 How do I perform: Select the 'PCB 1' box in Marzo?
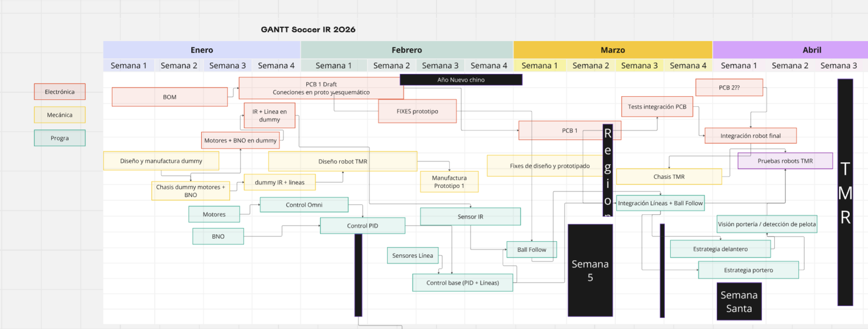pyautogui.click(x=570, y=130)
